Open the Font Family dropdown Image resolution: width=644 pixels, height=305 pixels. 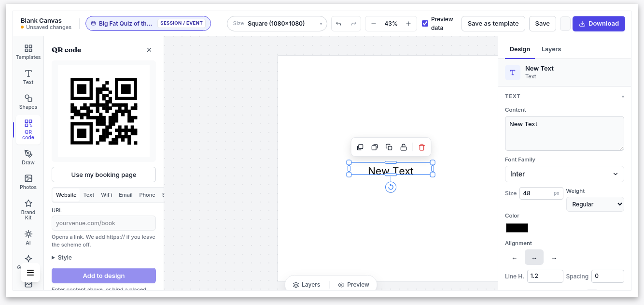coord(564,174)
